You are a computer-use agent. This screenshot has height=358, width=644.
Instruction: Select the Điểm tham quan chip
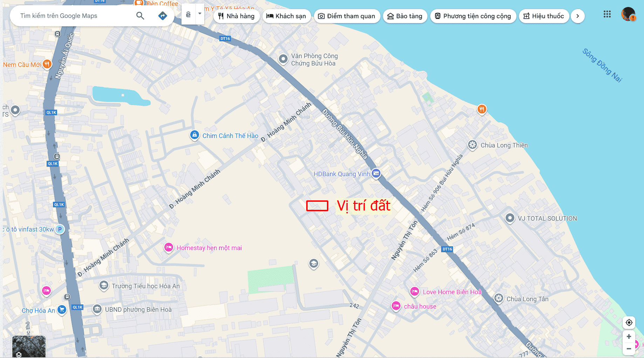pyautogui.click(x=347, y=16)
